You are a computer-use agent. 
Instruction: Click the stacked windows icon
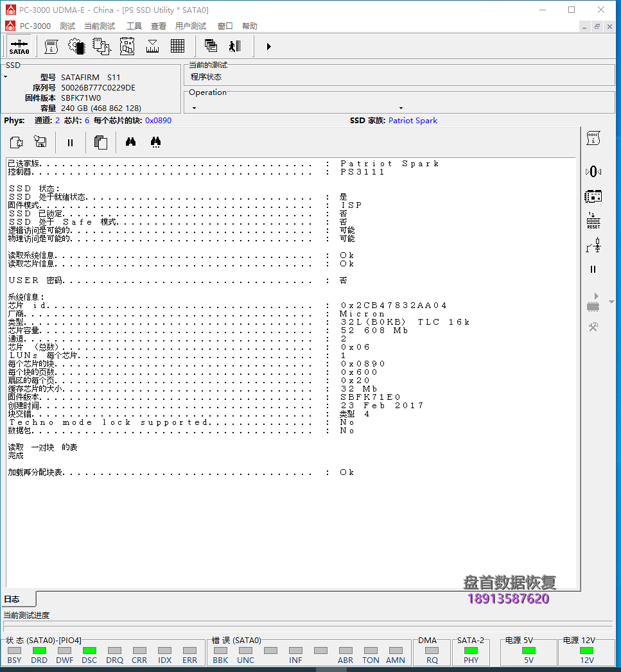point(211,46)
